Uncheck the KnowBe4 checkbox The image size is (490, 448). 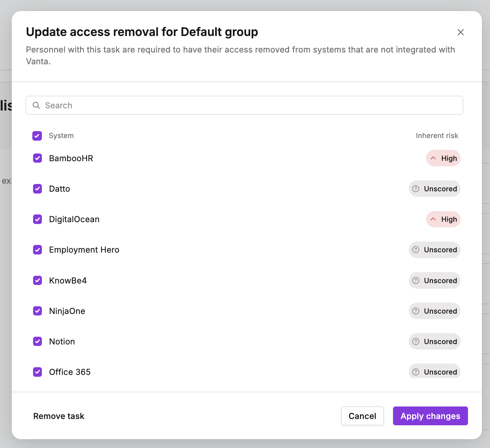tap(37, 281)
